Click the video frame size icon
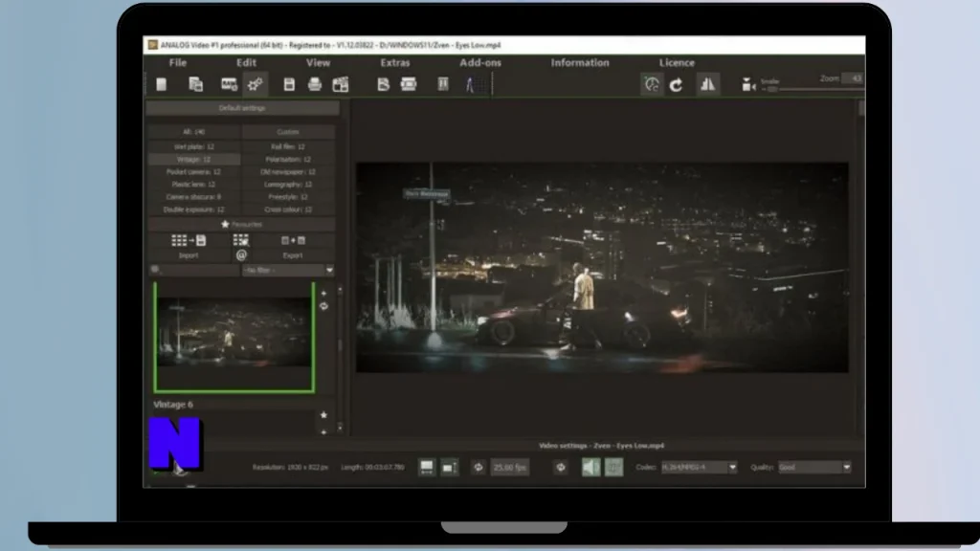 coord(427,467)
